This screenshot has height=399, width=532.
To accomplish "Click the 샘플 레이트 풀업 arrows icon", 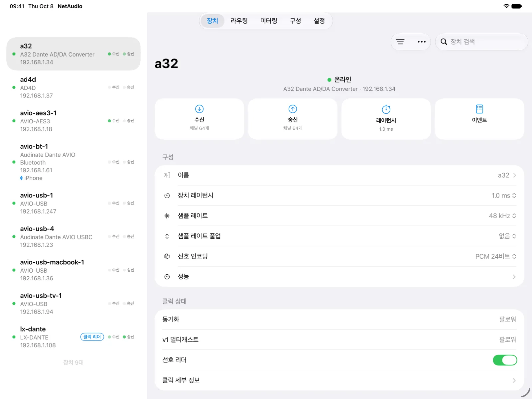I will click(167, 236).
